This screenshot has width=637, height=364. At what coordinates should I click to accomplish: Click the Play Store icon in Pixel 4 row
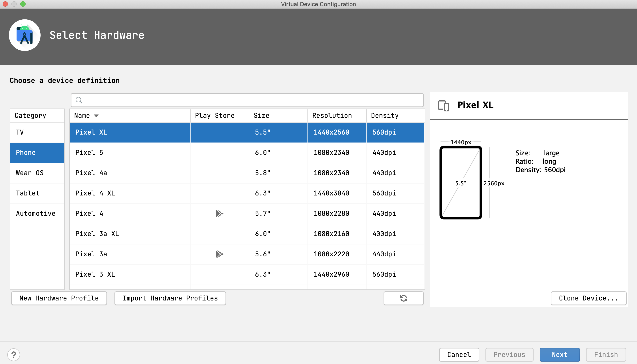219,214
